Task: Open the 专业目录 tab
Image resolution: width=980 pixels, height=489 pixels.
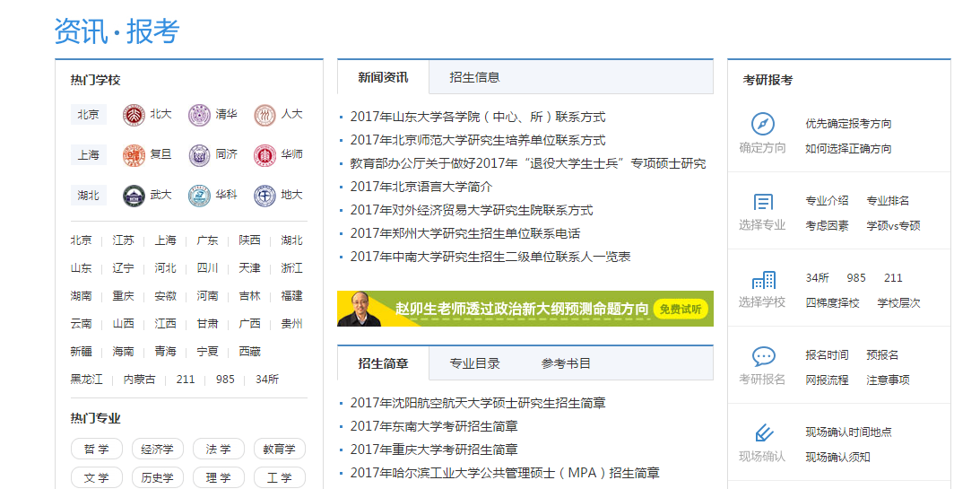Action: tap(474, 363)
